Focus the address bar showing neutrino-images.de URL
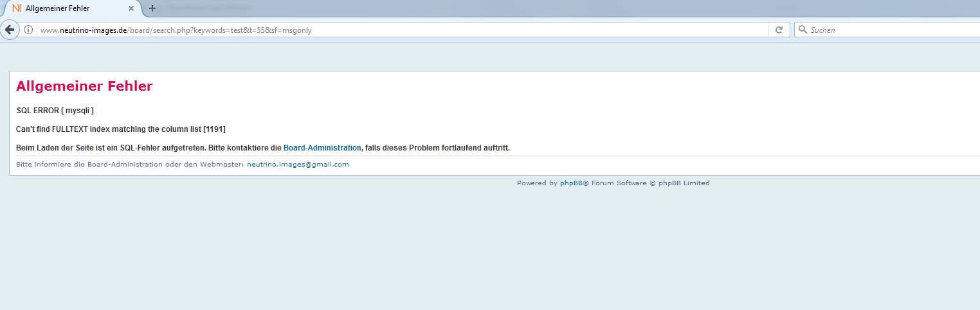This screenshot has width=980, height=310. coord(386,30)
